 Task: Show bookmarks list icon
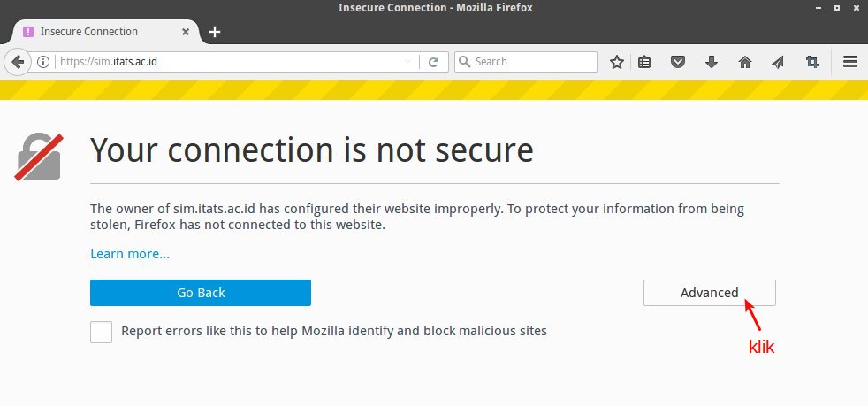(644, 62)
